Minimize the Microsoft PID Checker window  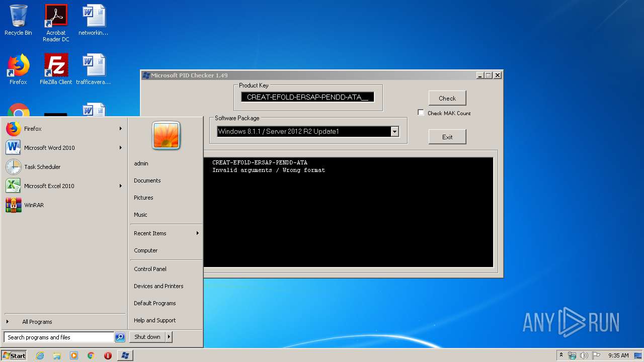pos(480,75)
